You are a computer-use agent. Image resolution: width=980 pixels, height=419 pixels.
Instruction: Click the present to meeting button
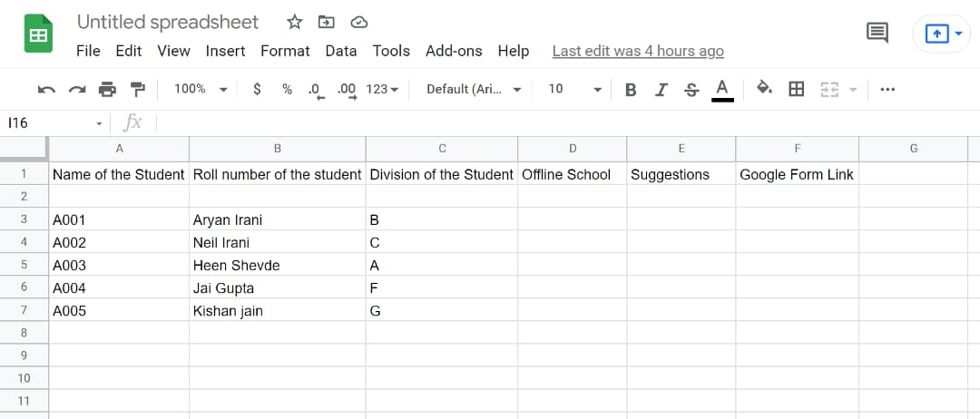point(936,34)
